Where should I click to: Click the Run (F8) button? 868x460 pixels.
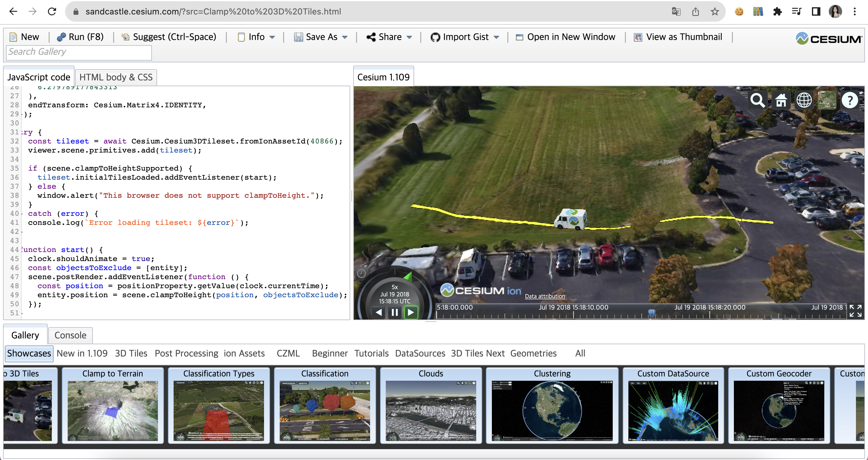click(80, 37)
